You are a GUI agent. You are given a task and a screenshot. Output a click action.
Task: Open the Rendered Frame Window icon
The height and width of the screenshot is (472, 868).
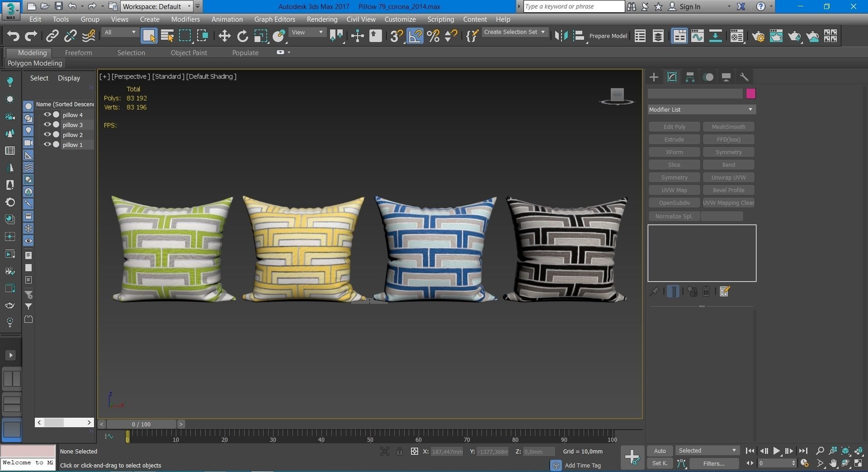tap(776, 36)
